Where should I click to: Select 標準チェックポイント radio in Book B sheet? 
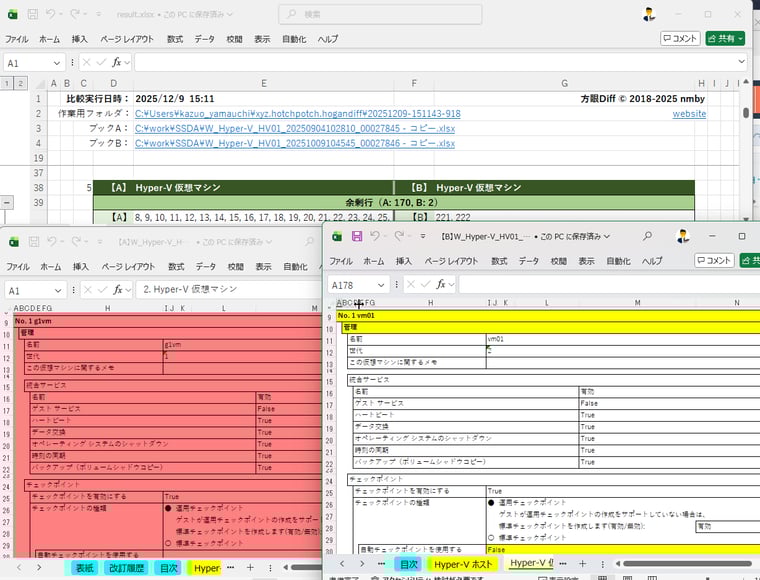491,538
